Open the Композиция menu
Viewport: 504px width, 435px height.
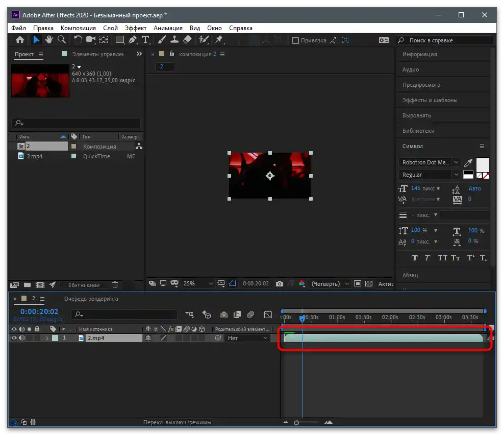point(78,28)
